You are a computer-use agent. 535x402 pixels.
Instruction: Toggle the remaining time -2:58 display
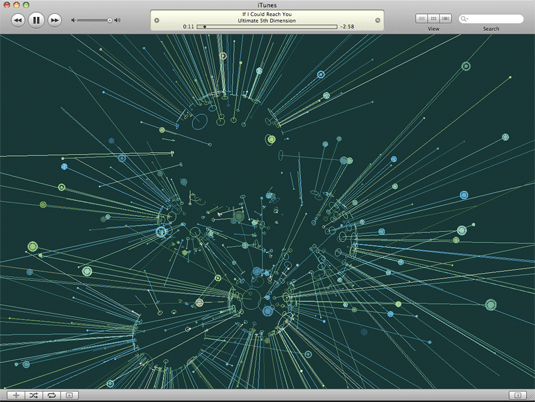point(347,27)
